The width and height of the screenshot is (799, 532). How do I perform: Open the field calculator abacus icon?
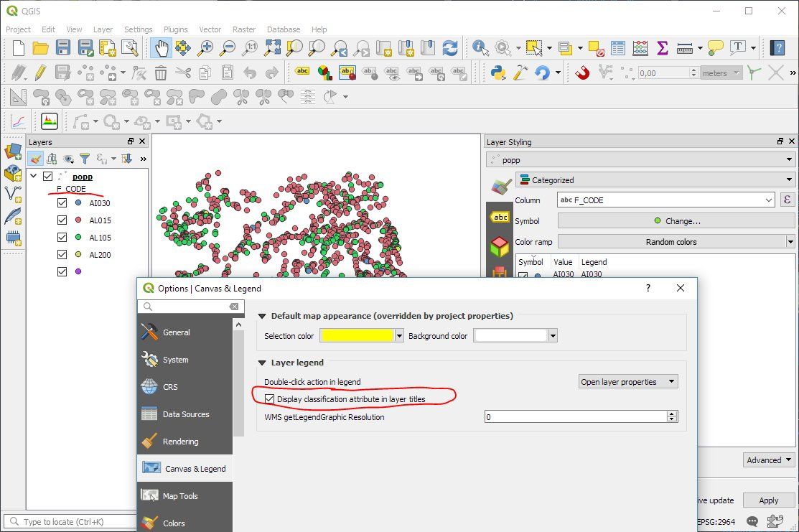[x=640, y=48]
